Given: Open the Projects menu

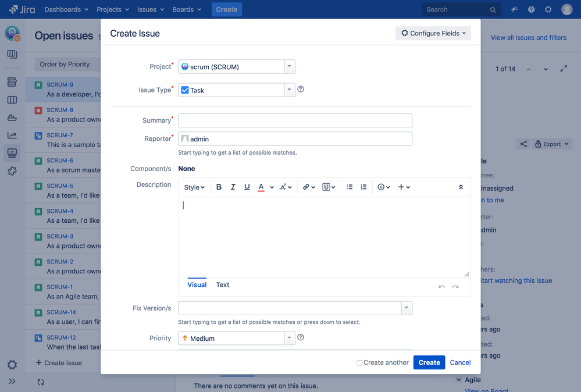Looking at the screenshot, I should 113,10.
